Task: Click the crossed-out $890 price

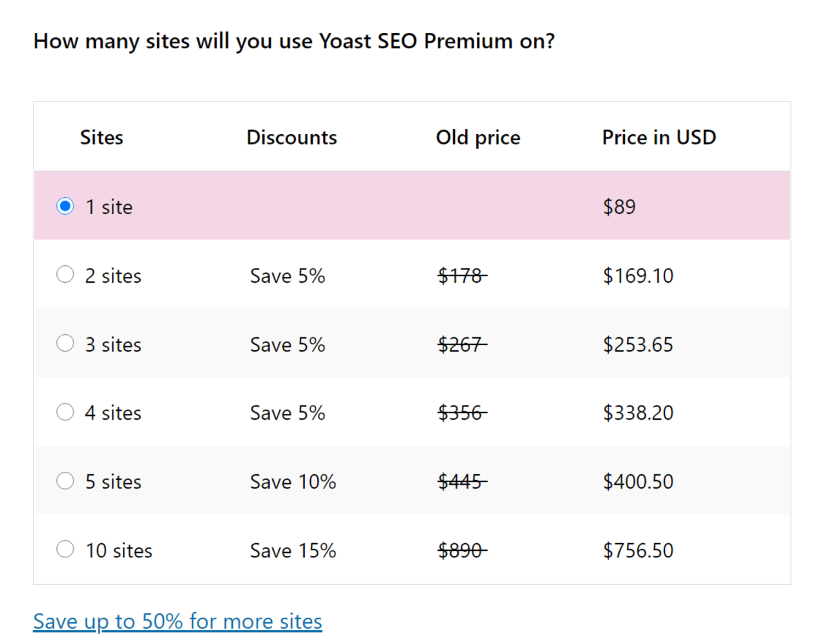Action: pos(461,550)
